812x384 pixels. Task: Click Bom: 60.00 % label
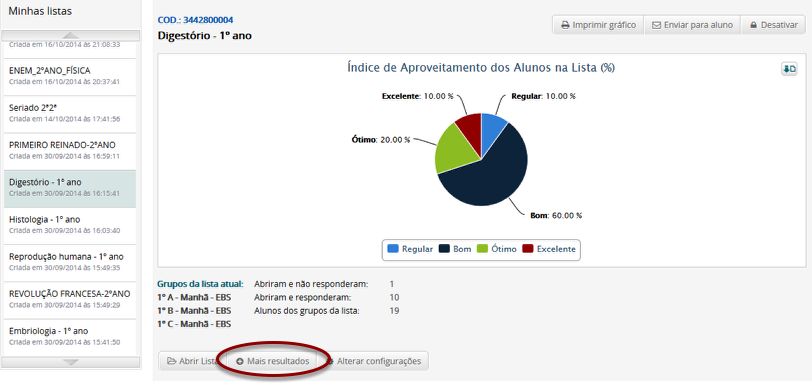pos(556,216)
